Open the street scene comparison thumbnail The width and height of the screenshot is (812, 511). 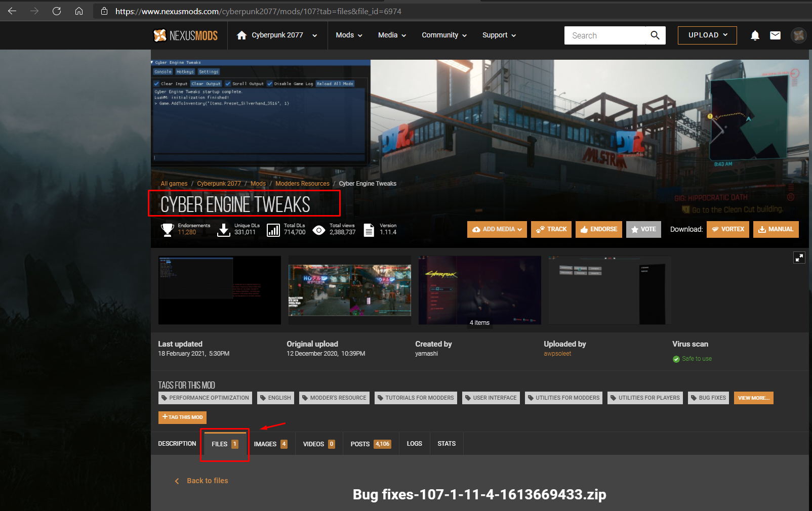350,290
